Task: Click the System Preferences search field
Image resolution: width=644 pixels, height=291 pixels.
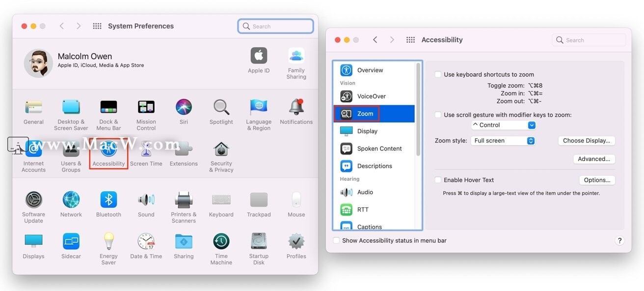Action: point(276,26)
